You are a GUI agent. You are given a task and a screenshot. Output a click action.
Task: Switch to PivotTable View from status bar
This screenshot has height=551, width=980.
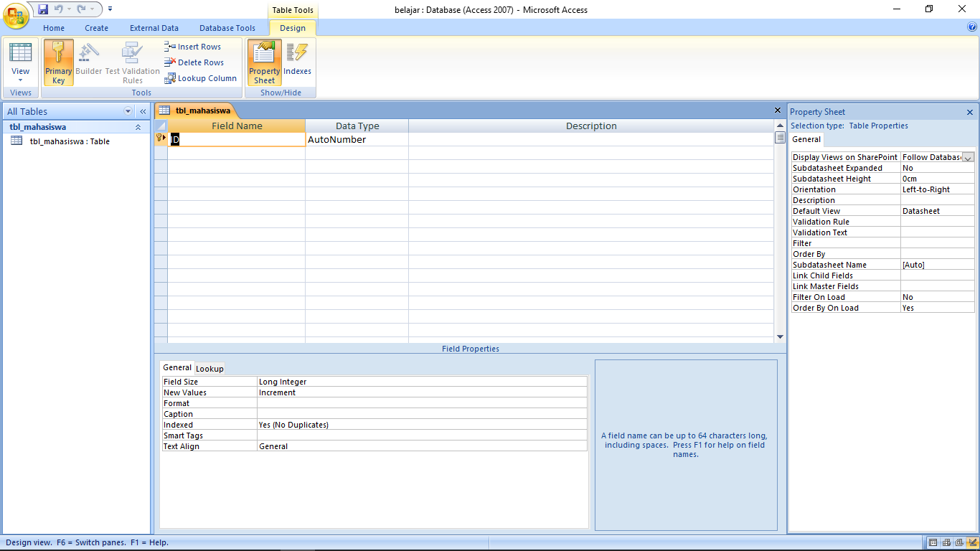[946, 542]
